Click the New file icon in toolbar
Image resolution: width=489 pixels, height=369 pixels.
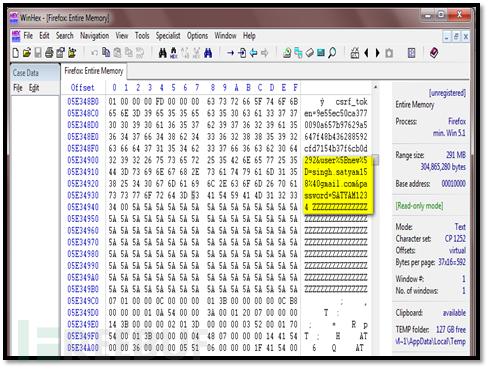15,53
